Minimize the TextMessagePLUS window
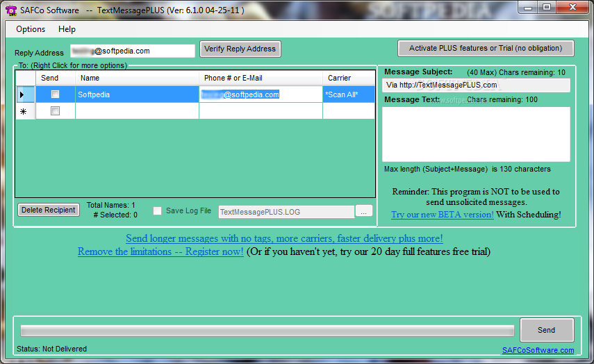The image size is (594, 364). [x=529, y=7]
